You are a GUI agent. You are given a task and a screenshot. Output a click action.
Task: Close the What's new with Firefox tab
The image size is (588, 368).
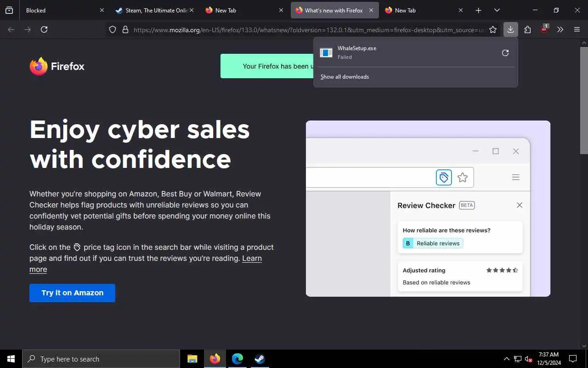371,10
